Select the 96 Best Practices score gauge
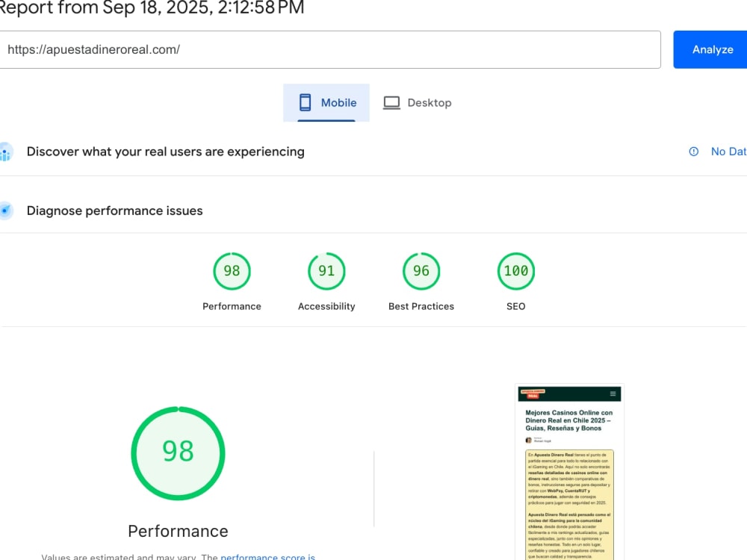The image size is (747, 560). coord(421,271)
